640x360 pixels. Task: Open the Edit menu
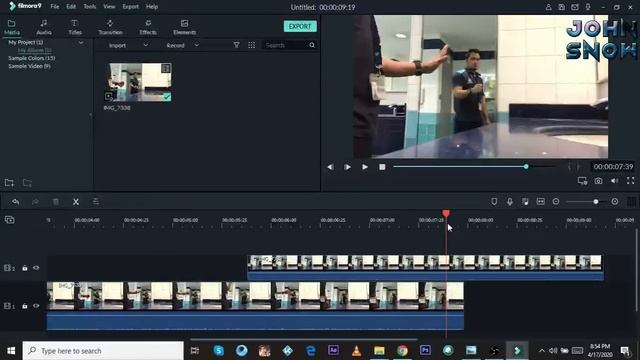click(71, 7)
